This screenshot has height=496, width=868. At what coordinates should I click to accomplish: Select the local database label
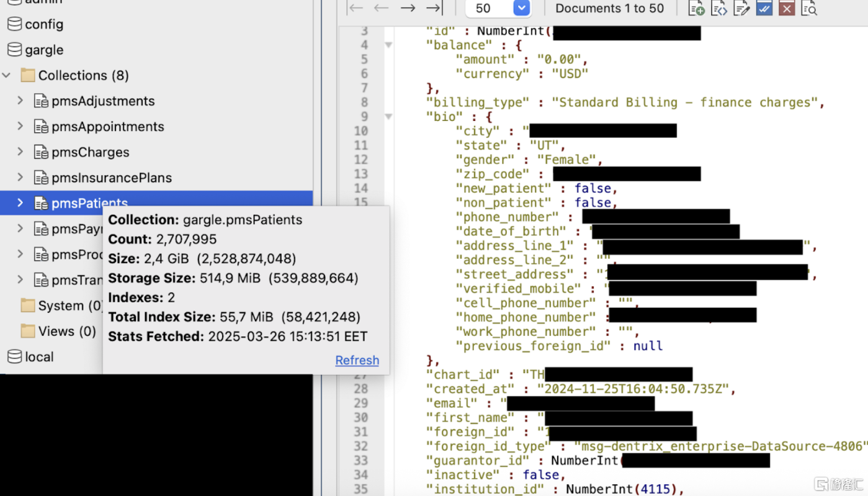39,357
